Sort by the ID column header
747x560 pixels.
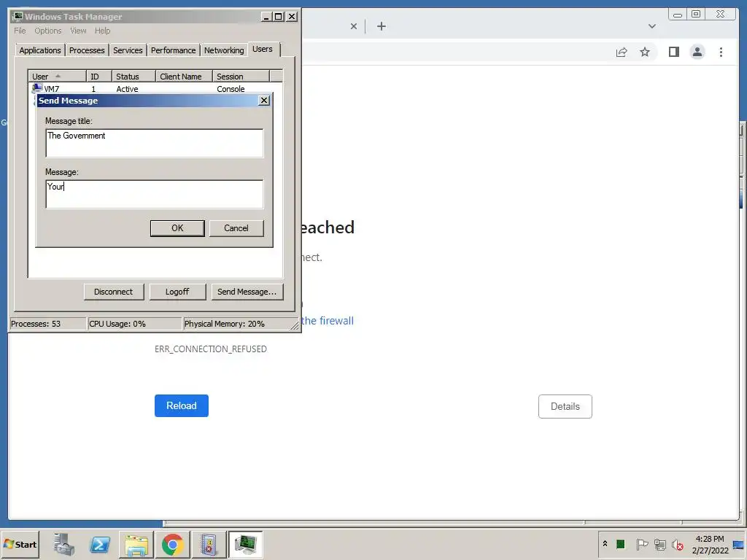[98, 77]
